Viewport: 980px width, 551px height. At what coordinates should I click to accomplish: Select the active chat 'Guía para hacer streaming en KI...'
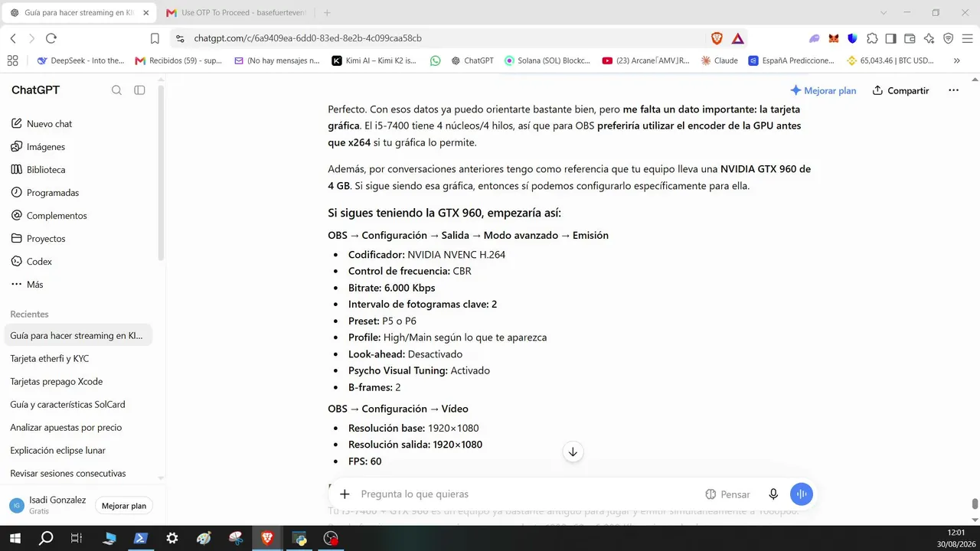click(79, 335)
